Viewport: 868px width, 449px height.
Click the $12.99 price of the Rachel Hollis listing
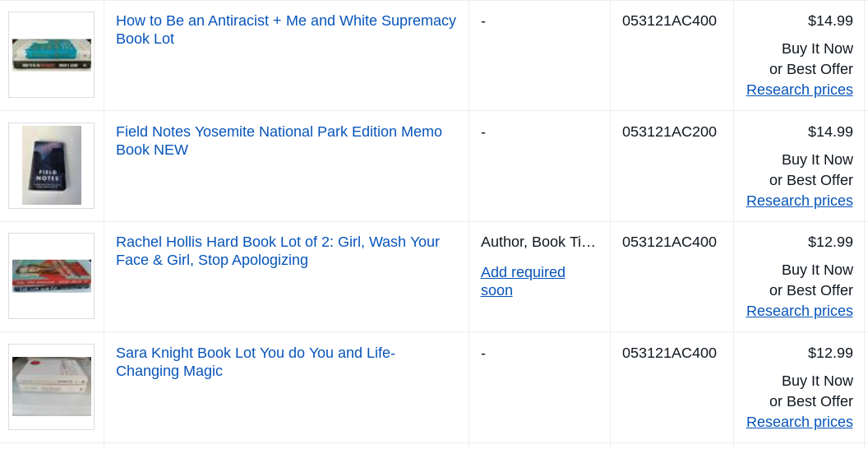pyautogui.click(x=830, y=242)
